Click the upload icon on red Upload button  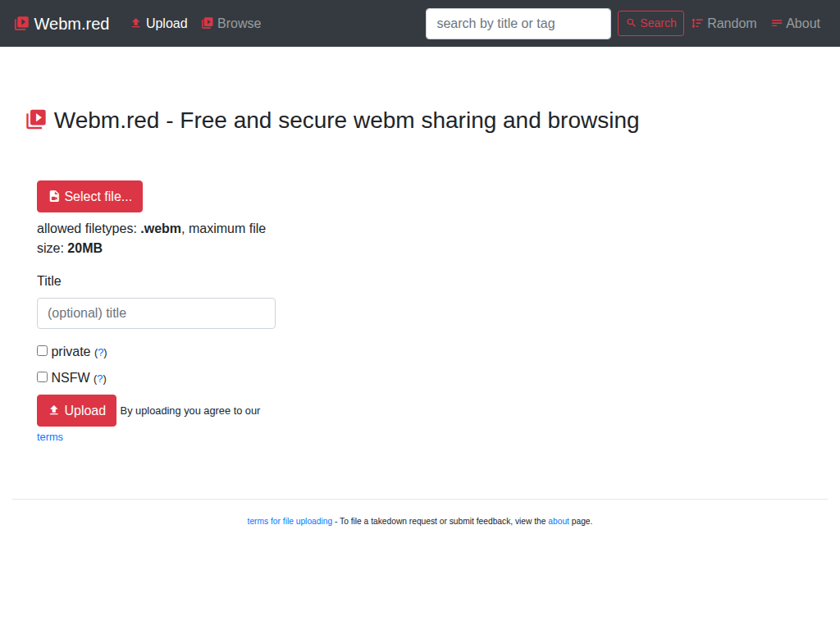tap(54, 411)
